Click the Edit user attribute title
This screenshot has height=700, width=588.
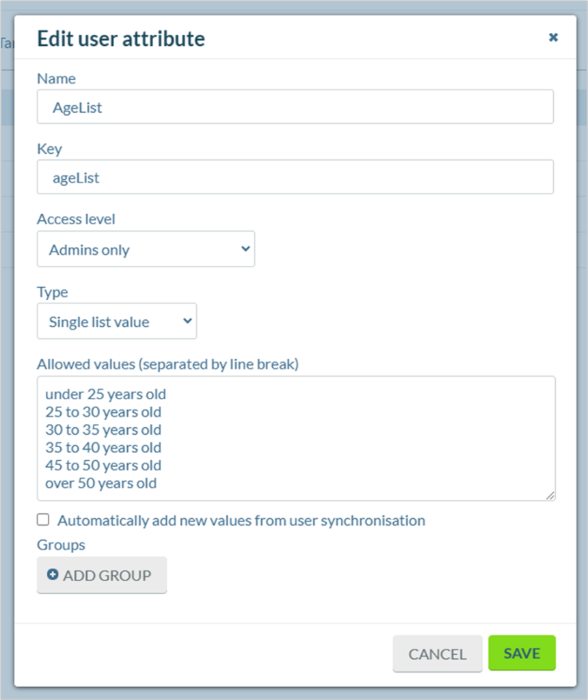point(121,39)
